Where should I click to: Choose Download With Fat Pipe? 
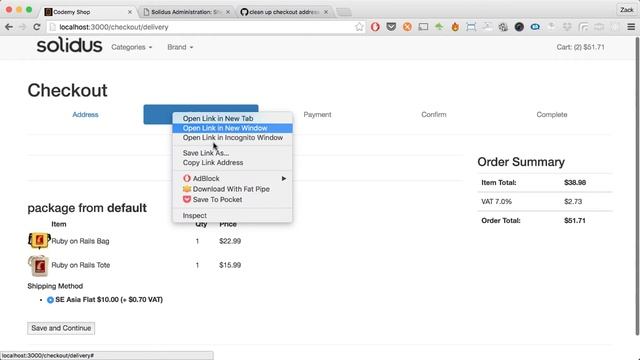tap(232, 189)
